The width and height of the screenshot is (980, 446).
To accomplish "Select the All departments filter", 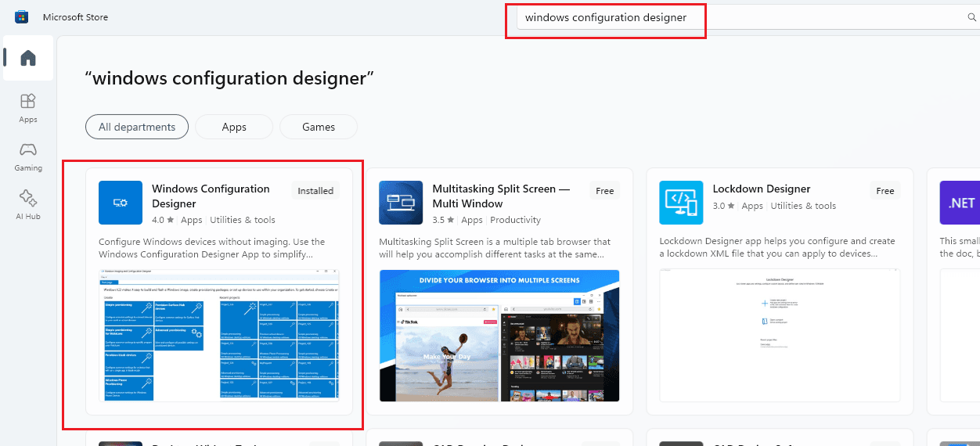I will pyautogui.click(x=137, y=127).
